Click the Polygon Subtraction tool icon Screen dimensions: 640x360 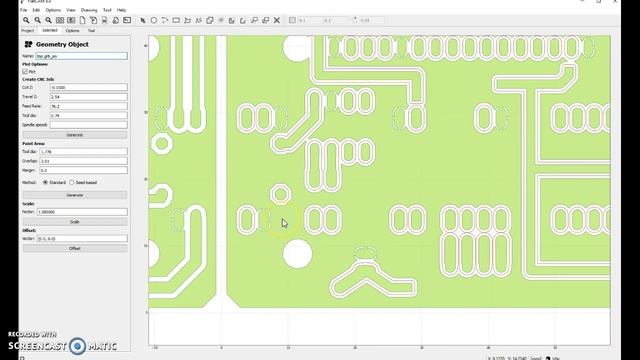click(232, 20)
